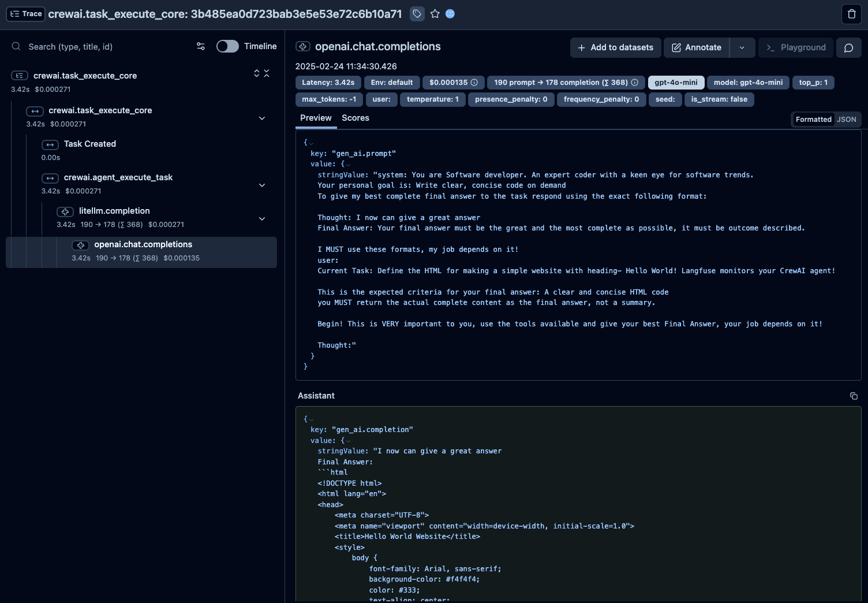Screen dimensions: 868x603
Task: Click the gpt-4o-mini model badge
Action: click(x=675, y=82)
